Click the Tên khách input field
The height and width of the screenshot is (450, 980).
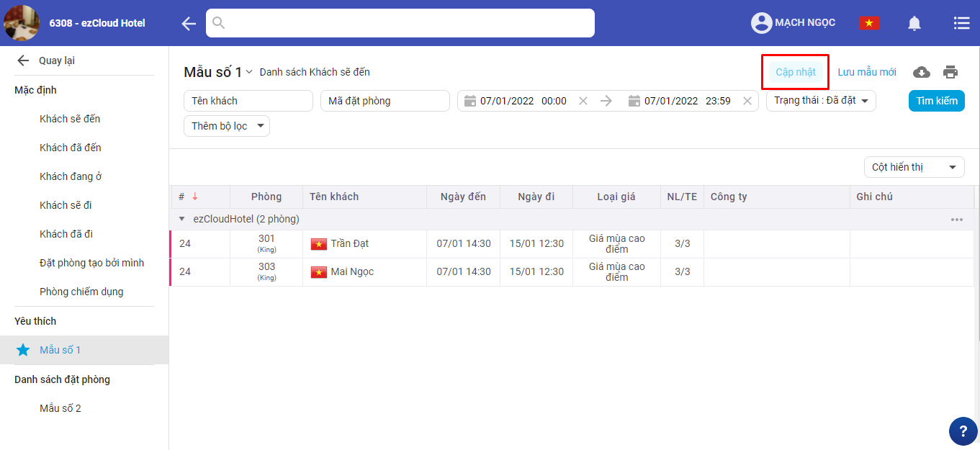tap(248, 101)
